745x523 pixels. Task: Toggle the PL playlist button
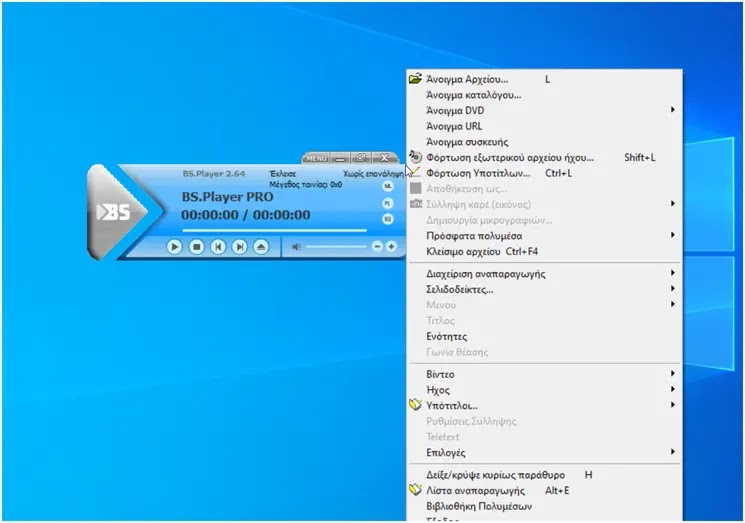coord(388,203)
